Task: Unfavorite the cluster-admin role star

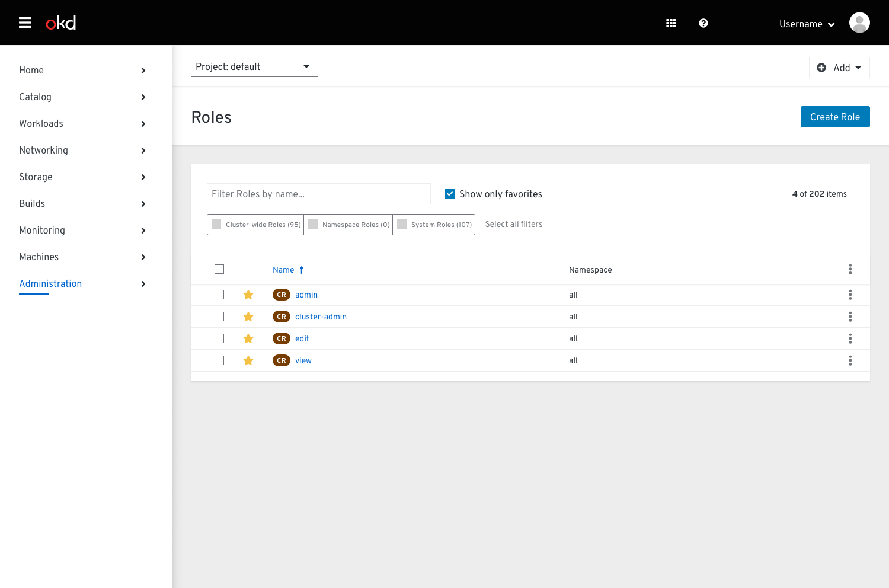Action: [248, 317]
